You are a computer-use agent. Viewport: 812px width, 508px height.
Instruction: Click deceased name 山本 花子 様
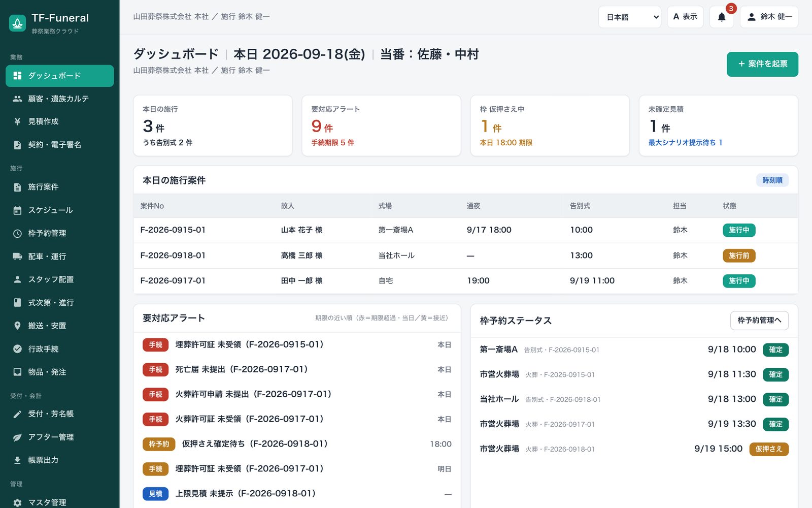(x=301, y=230)
